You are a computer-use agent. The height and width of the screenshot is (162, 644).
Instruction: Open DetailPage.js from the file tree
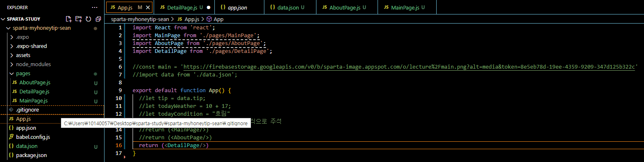pos(34,92)
